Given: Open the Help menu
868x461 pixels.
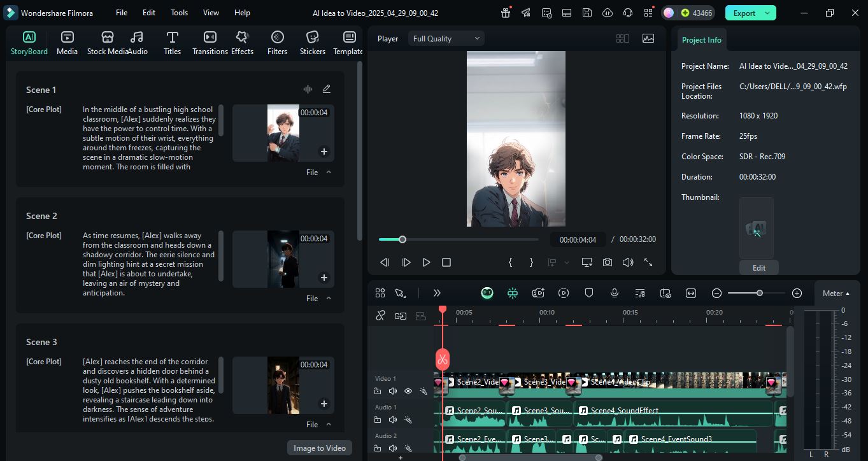Looking at the screenshot, I should 242,13.
